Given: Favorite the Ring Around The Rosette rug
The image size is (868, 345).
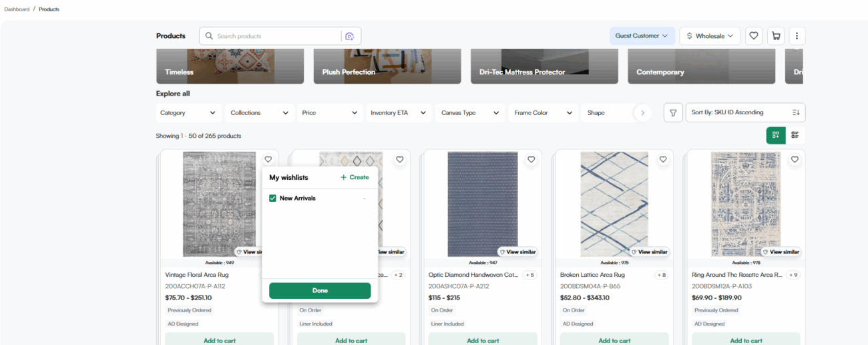Looking at the screenshot, I should (795, 160).
